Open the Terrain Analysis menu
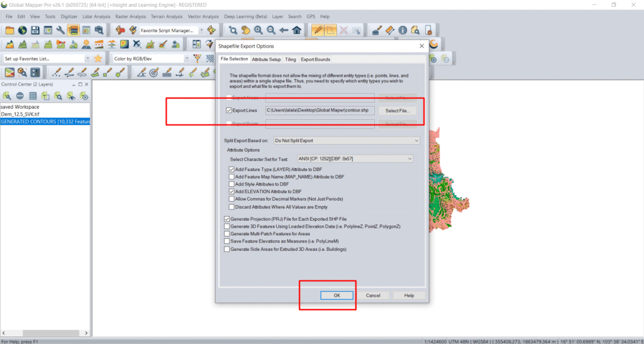The width and height of the screenshot is (644, 344). pyautogui.click(x=167, y=17)
